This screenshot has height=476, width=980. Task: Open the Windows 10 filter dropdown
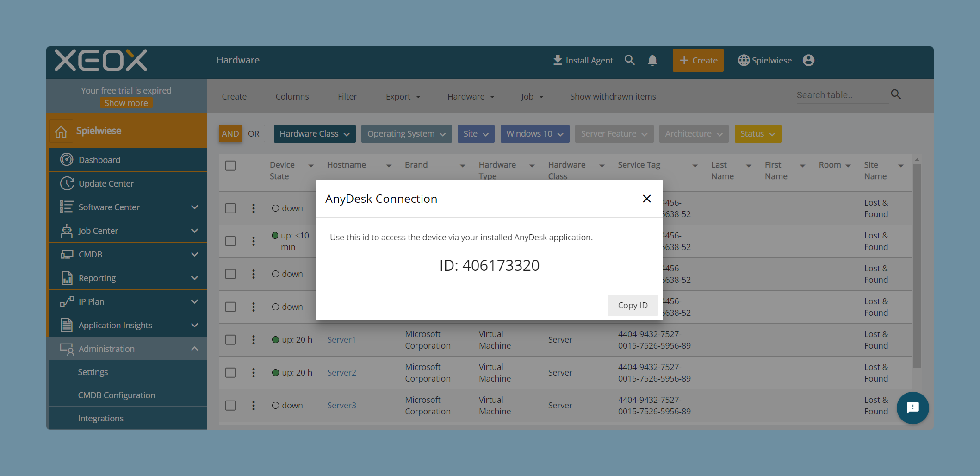pyautogui.click(x=535, y=134)
